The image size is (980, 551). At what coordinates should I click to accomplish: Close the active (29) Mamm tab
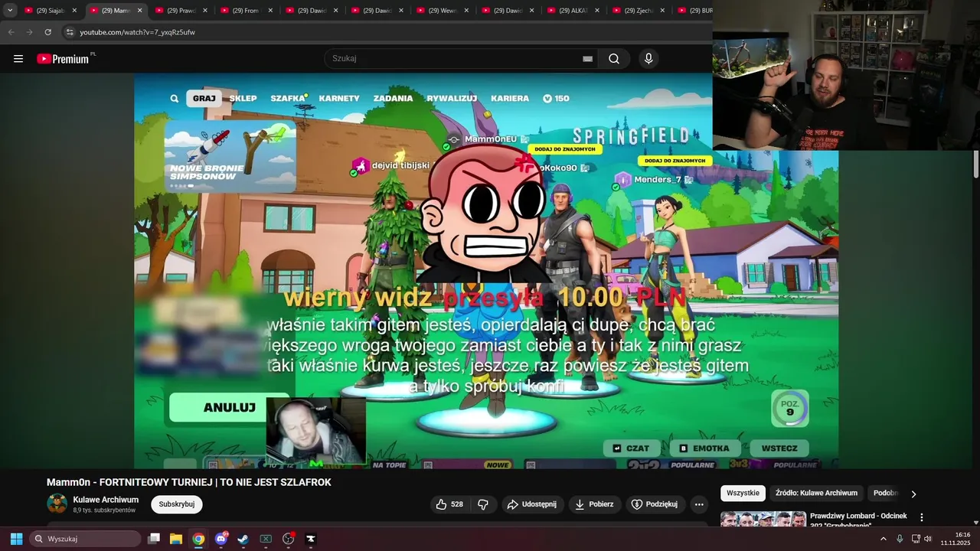tap(139, 11)
